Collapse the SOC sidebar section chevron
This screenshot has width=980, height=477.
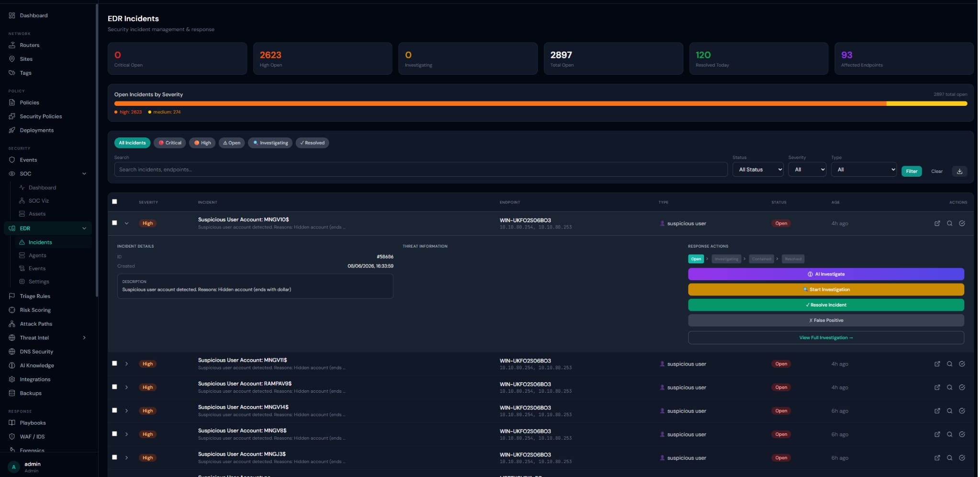[x=84, y=174]
